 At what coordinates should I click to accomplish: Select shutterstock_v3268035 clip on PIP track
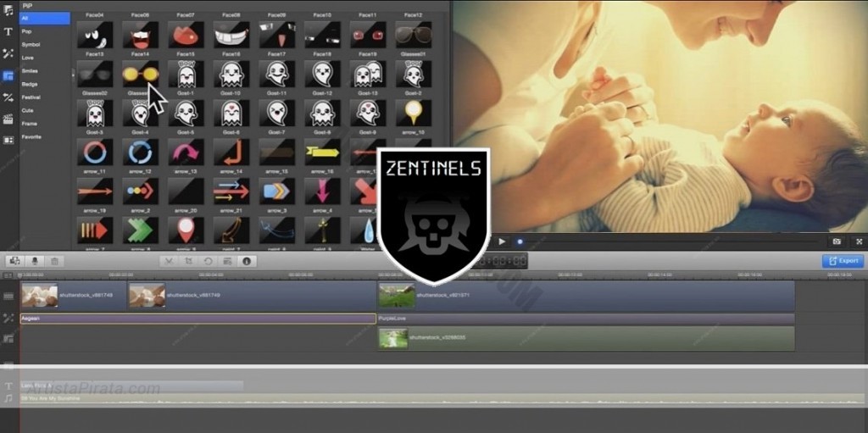(x=586, y=338)
